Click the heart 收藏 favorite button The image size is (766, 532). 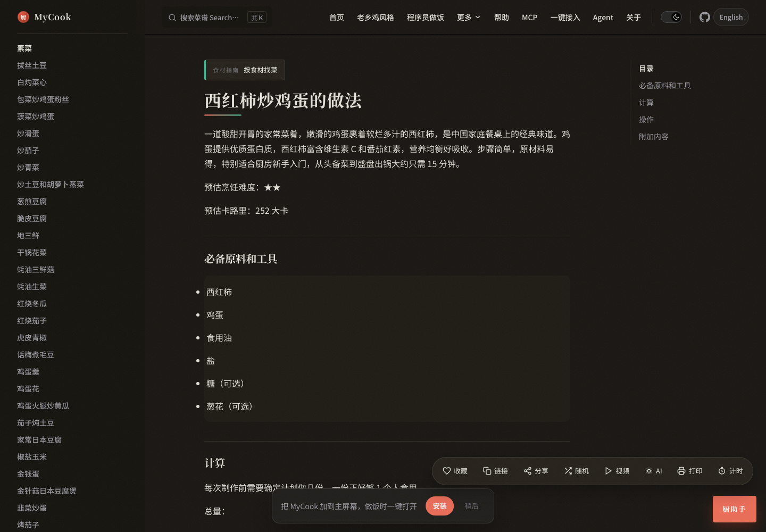tap(455, 471)
